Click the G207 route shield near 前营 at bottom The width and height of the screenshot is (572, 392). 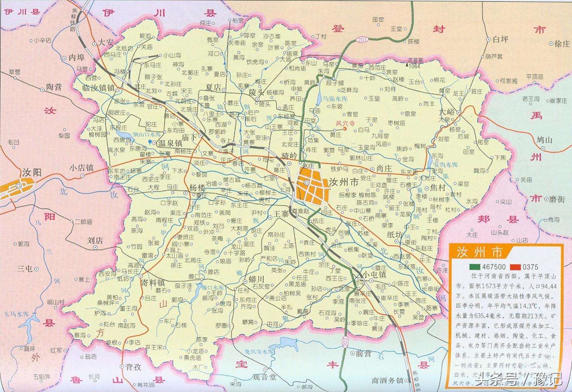[346, 342]
